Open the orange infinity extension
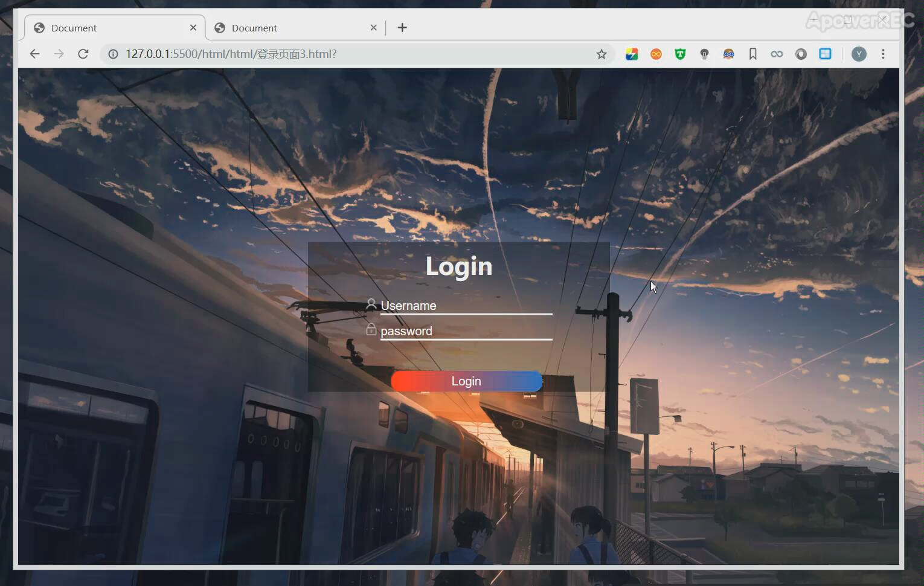The height and width of the screenshot is (586, 924). [656, 54]
